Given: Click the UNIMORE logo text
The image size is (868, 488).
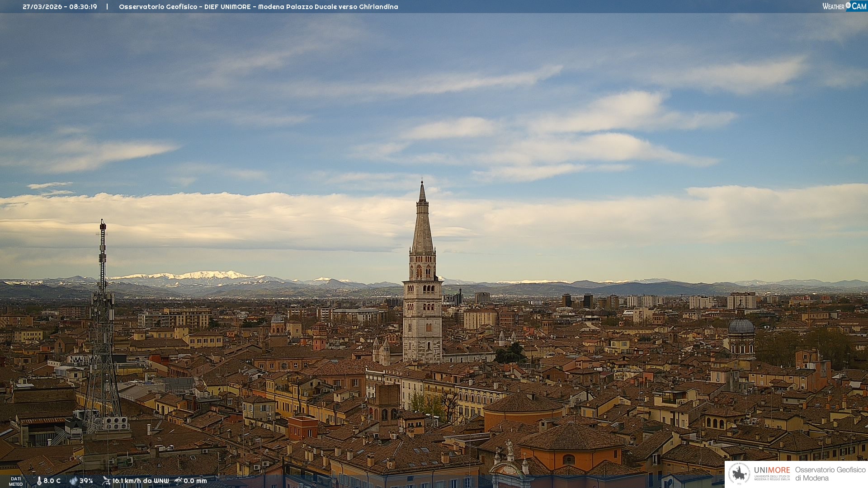Looking at the screenshot, I should (x=772, y=470).
